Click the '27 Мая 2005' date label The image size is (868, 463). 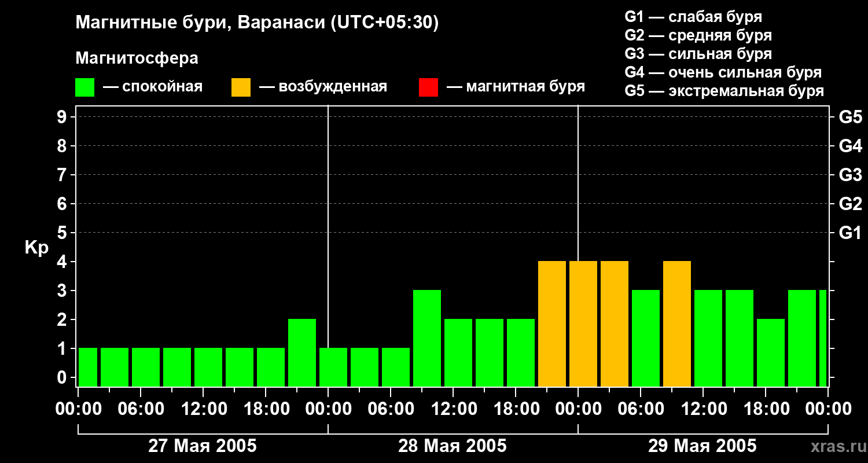point(203,446)
